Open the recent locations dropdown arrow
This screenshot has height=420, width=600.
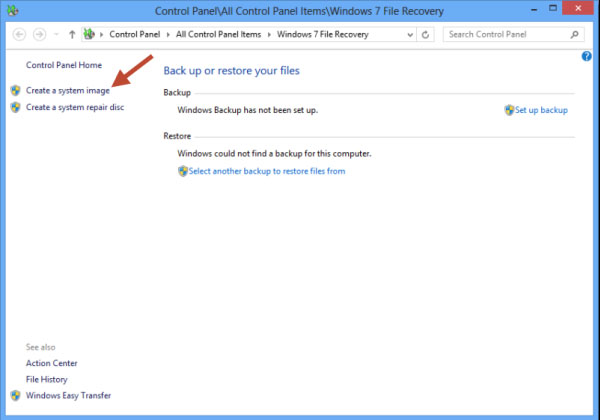coord(56,34)
